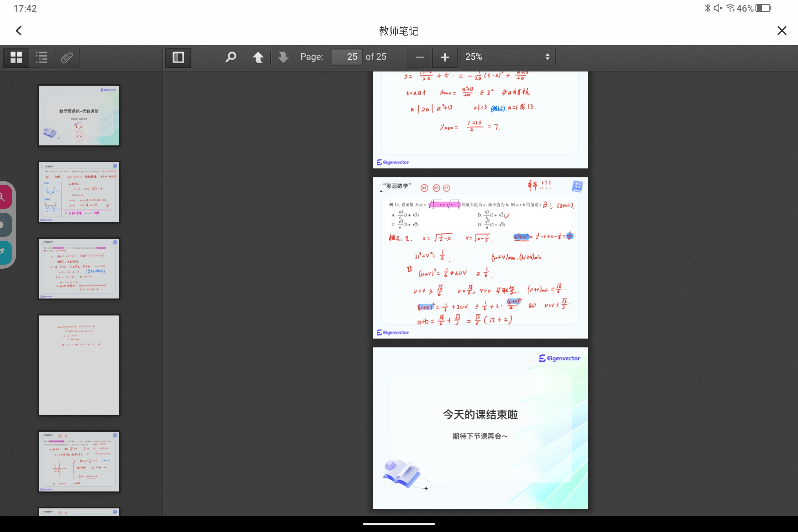
Task: Click the 教师笔记 title text
Action: [x=399, y=31]
